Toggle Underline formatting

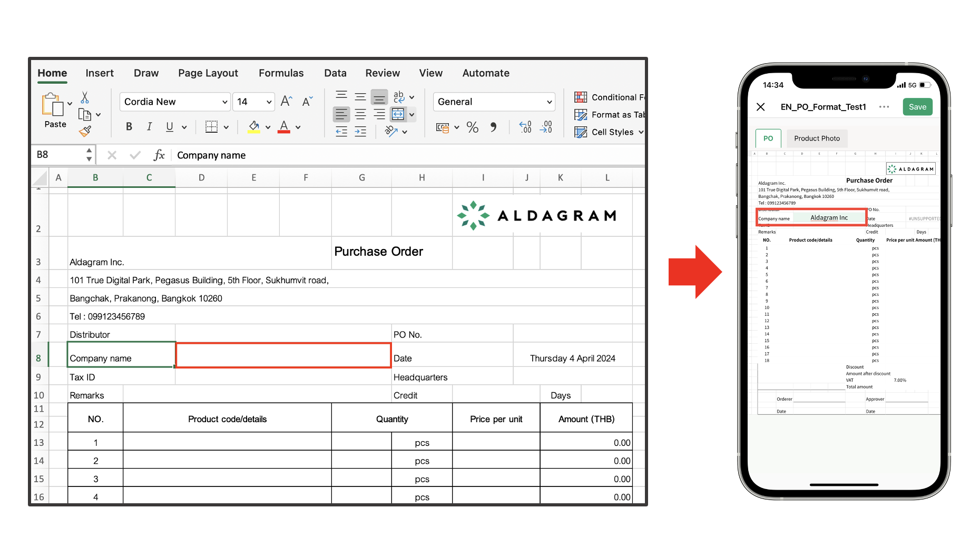coord(169,127)
